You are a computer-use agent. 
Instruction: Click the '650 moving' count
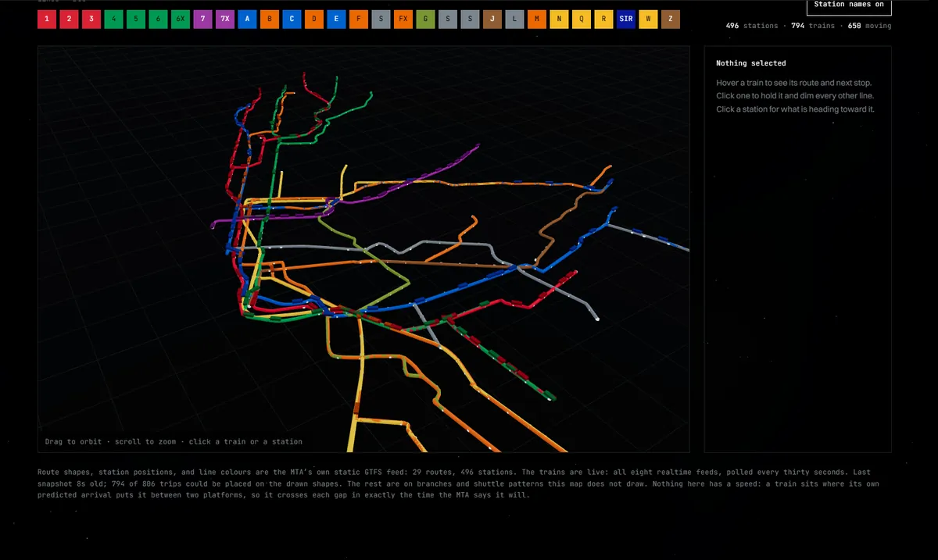pyautogui.click(x=869, y=26)
